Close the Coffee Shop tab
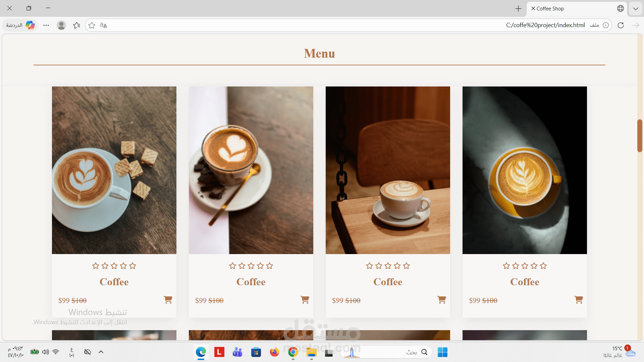Image resolution: width=644 pixels, height=362 pixels. pos(533,8)
